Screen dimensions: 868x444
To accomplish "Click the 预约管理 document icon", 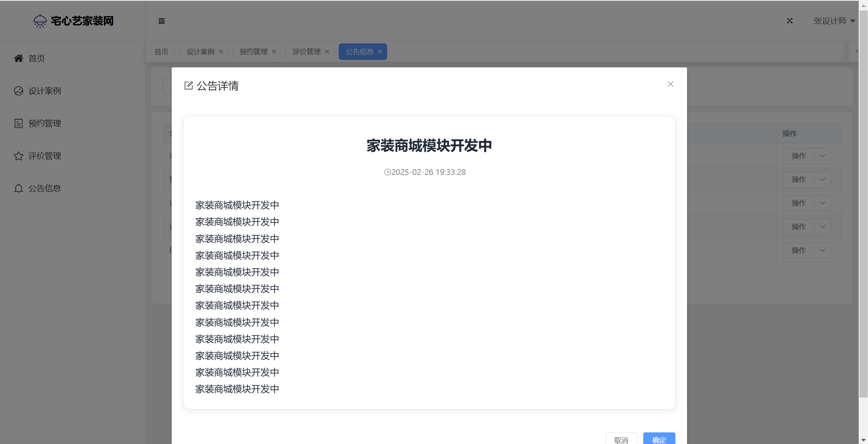I will (19, 123).
